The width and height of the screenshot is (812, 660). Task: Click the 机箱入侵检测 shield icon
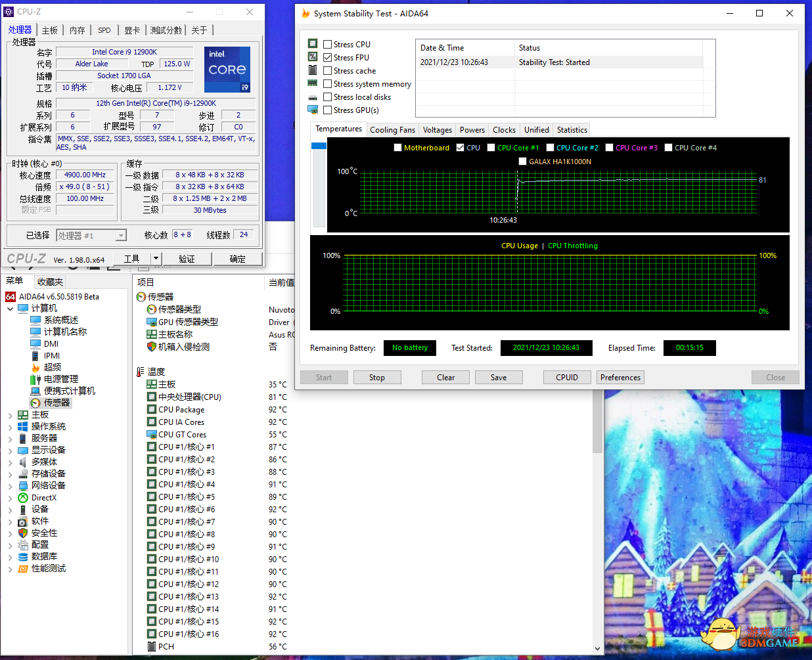pyautogui.click(x=152, y=346)
